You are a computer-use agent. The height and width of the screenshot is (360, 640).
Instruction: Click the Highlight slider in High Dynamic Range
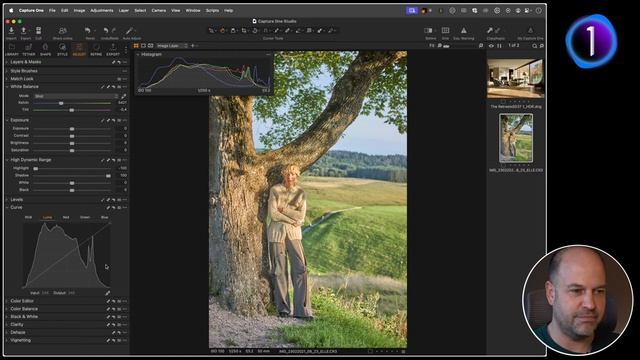(x=72, y=168)
